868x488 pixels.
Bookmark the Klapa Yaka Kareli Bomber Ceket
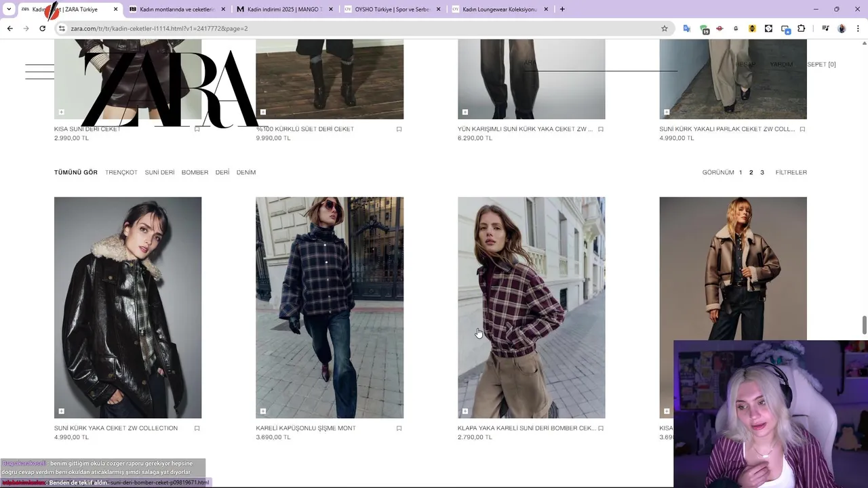[x=601, y=428]
